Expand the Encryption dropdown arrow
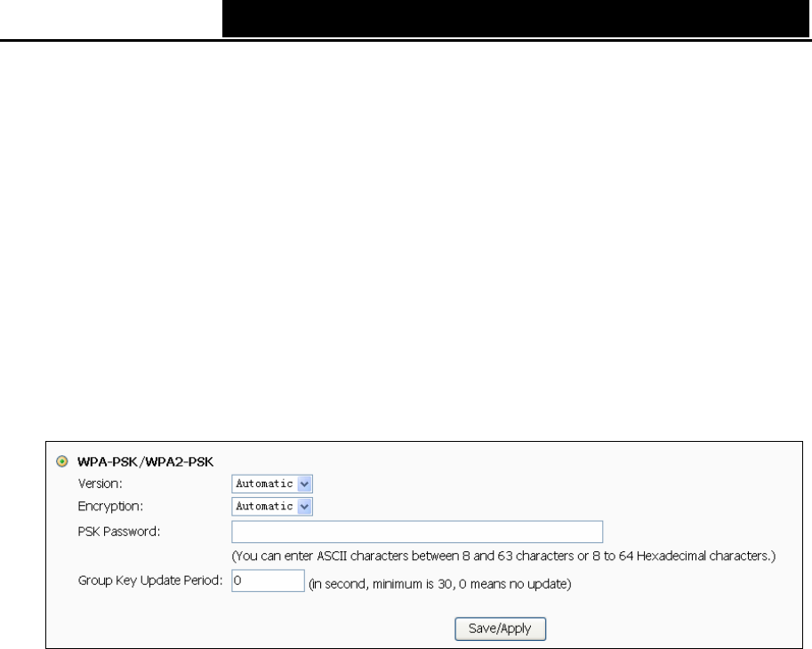 (x=304, y=506)
